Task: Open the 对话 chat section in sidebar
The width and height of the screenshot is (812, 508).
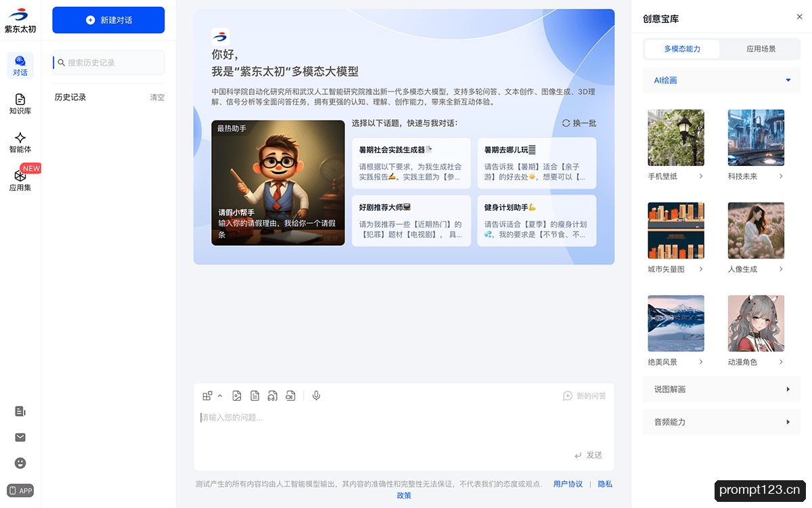Action: tap(20, 66)
